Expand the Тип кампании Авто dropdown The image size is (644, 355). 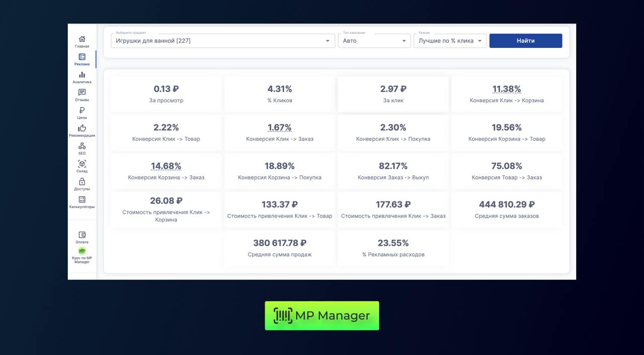pyautogui.click(x=404, y=41)
